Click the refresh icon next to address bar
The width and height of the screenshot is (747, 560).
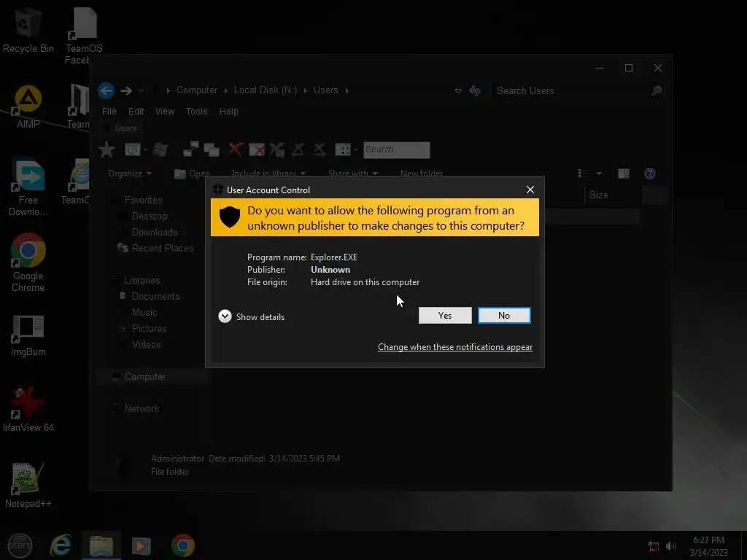pos(475,90)
